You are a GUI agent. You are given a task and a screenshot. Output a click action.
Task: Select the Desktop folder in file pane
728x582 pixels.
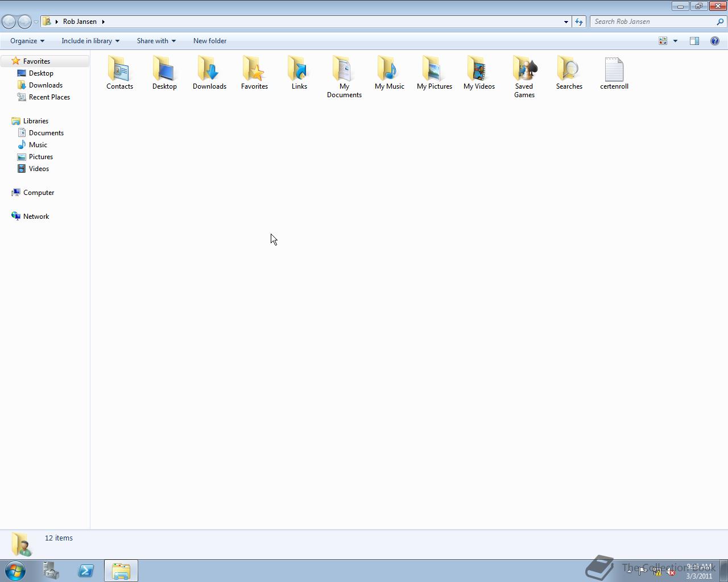pyautogui.click(x=164, y=69)
